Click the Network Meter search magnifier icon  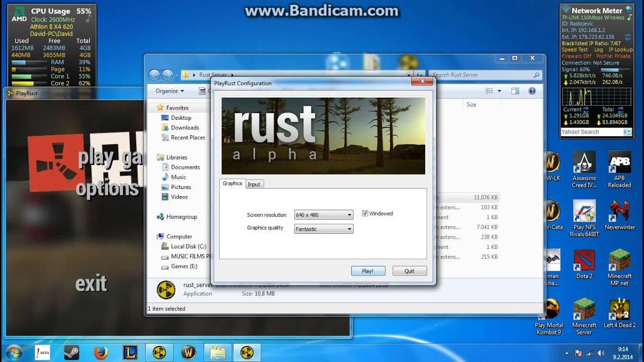click(627, 132)
